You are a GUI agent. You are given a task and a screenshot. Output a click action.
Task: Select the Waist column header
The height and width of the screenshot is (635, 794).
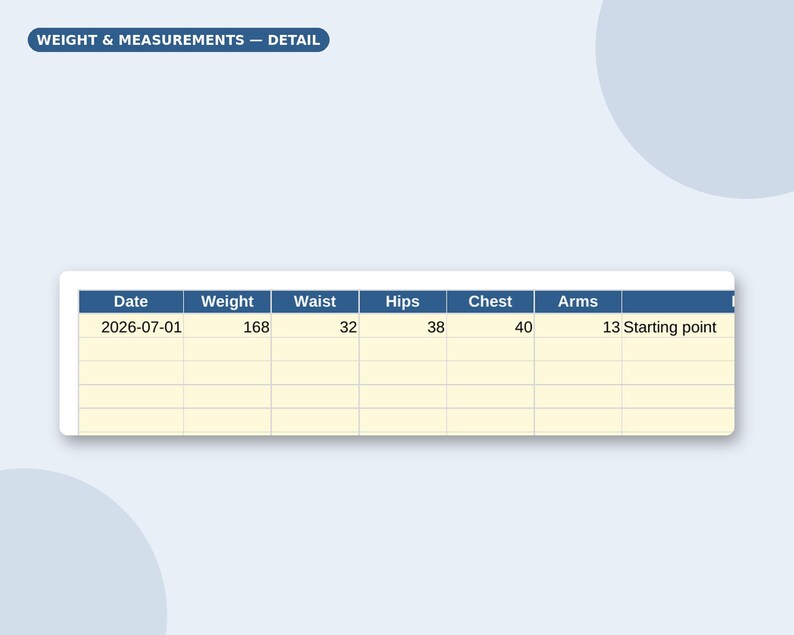click(315, 301)
